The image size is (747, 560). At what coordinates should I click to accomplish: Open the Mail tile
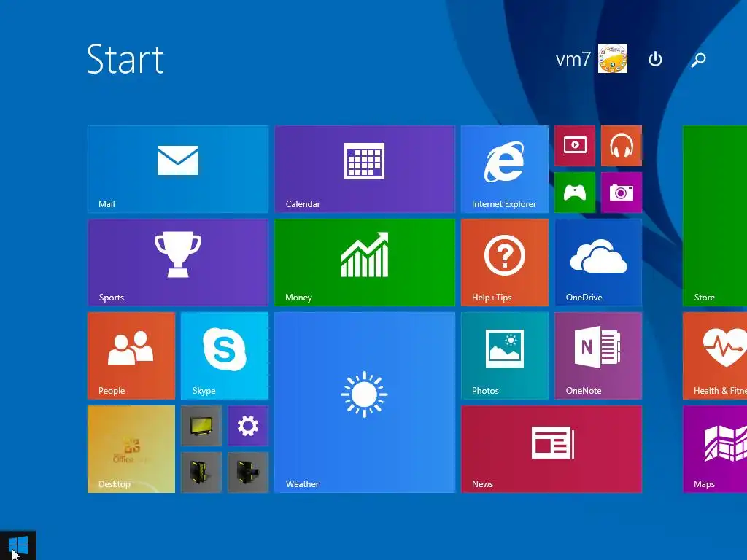pos(178,169)
